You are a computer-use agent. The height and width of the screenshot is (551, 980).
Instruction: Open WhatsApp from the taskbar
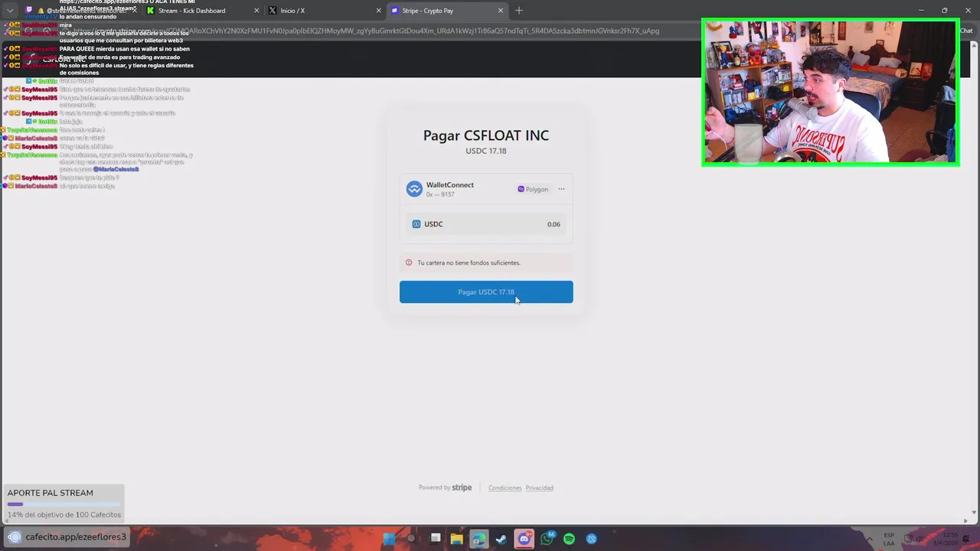547,539
